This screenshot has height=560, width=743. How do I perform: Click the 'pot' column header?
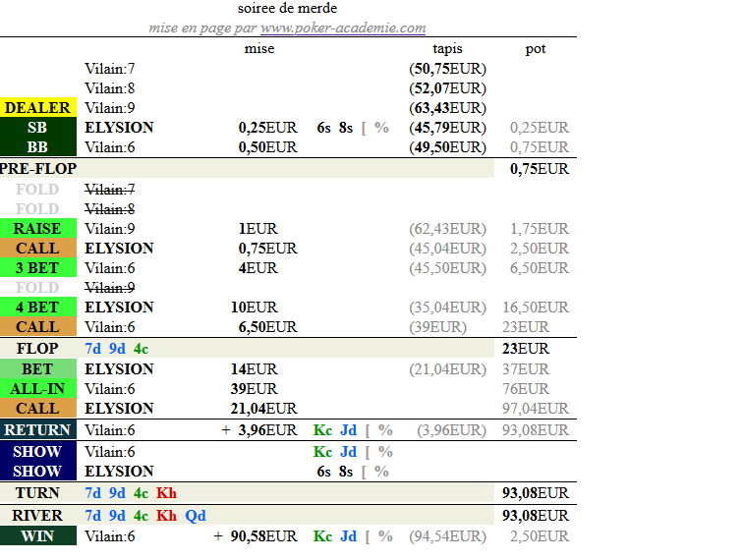pos(536,49)
